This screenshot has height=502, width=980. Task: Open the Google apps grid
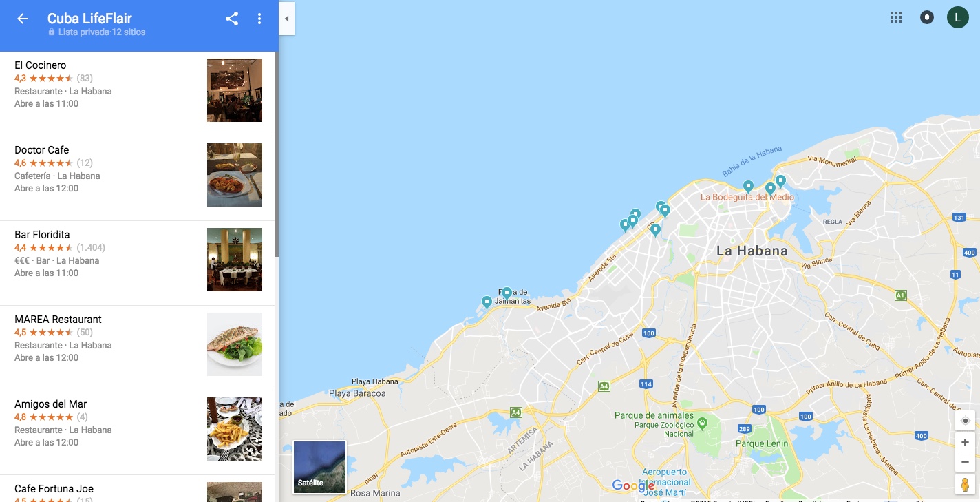coord(896,17)
